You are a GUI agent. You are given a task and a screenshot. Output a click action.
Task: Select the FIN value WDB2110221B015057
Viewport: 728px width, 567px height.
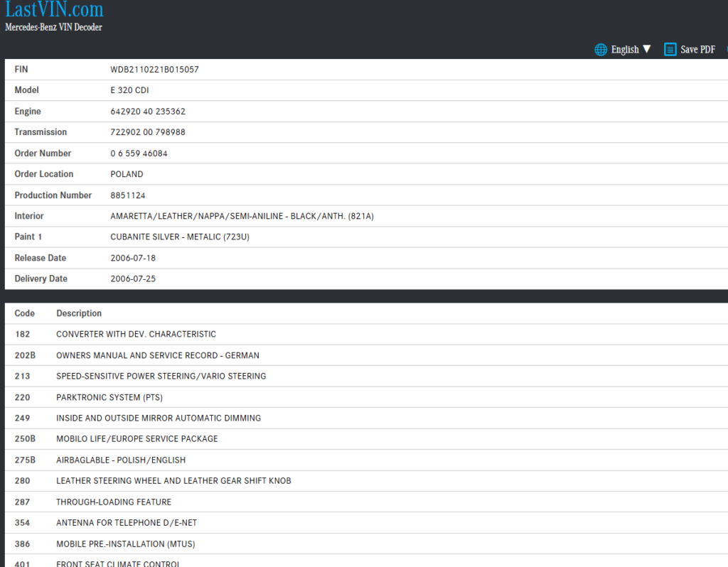tap(154, 70)
